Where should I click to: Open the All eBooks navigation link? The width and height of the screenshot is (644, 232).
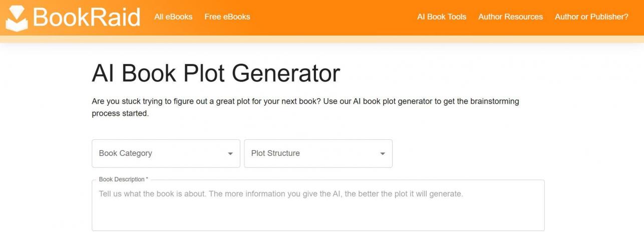pos(173,17)
